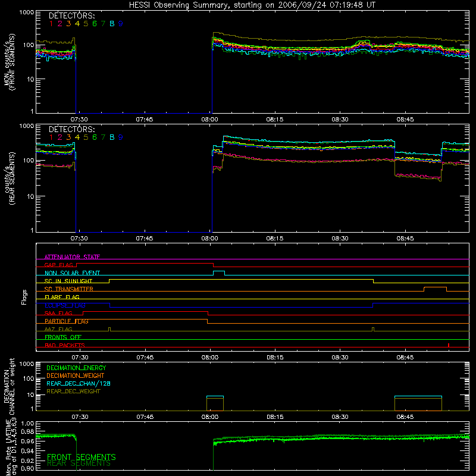Click 07:30 tick under front segments panel
The width and height of the screenshot is (476, 476).
(79, 120)
